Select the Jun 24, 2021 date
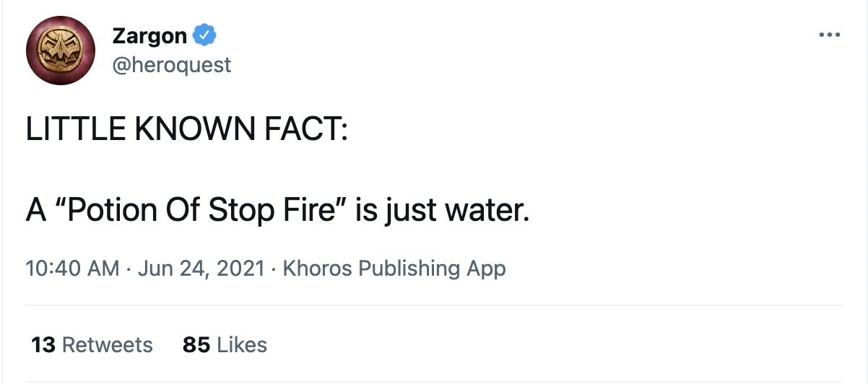Image resolution: width=868 pixels, height=384 pixels. pos(201,269)
